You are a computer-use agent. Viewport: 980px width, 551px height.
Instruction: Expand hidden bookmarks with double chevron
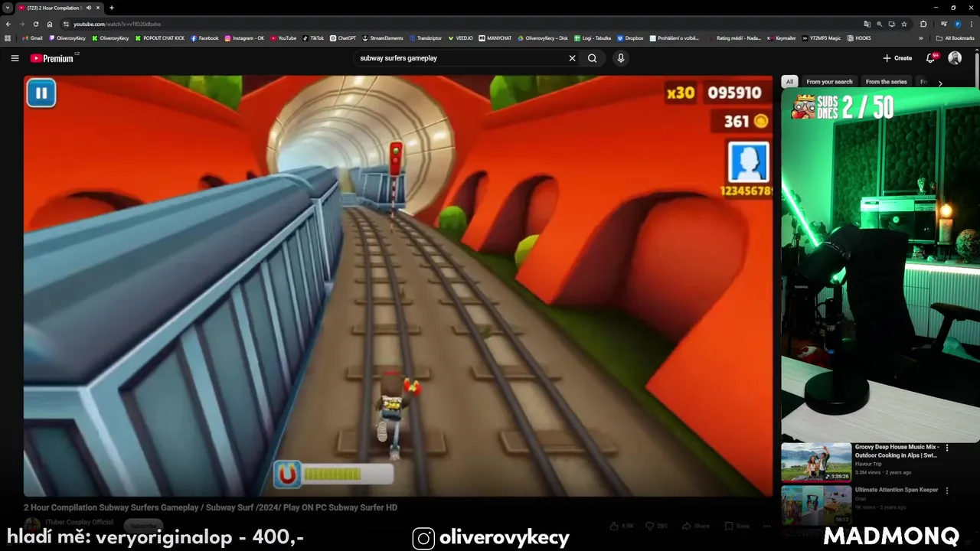pyautogui.click(x=921, y=38)
